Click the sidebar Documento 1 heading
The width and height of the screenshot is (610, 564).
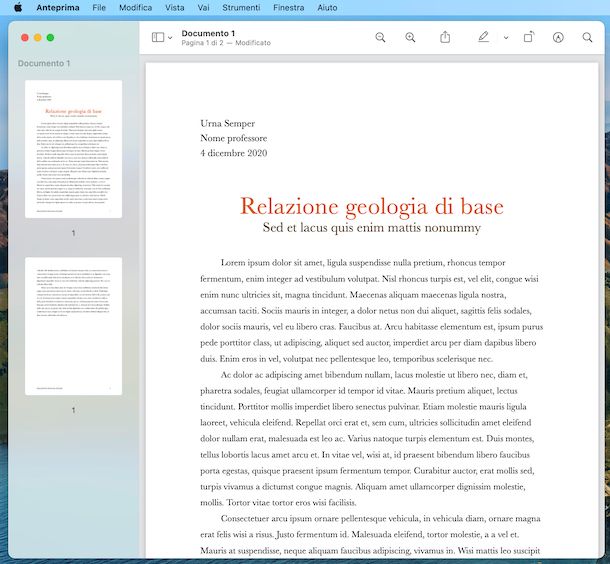44,63
